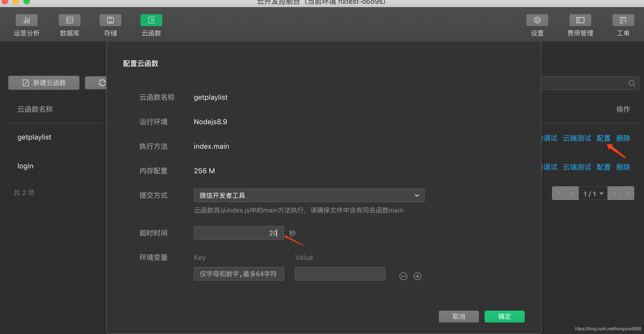Select the 云函数 cloud functions tab
This screenshot has width=644, height=334.
(x=151, y=26)
